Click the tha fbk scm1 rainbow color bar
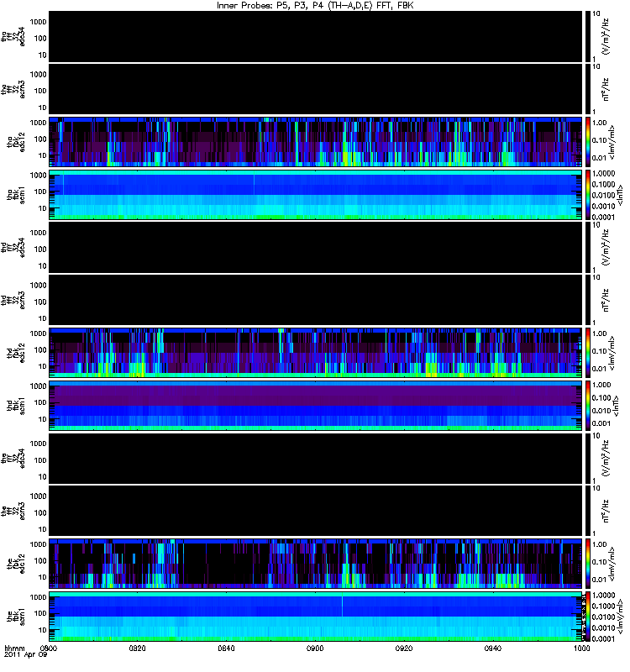 tap(588, 195)
